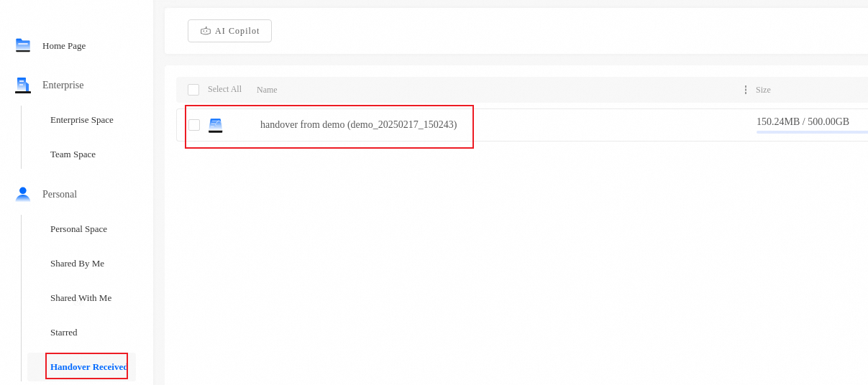This screenshot has height=385, width=868.
Task: Click the Personal user icon
Action: [x=23, y=195]
